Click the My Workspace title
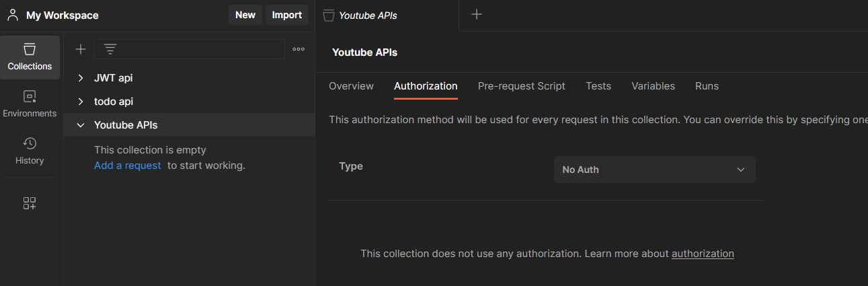 tap(63, 15)
